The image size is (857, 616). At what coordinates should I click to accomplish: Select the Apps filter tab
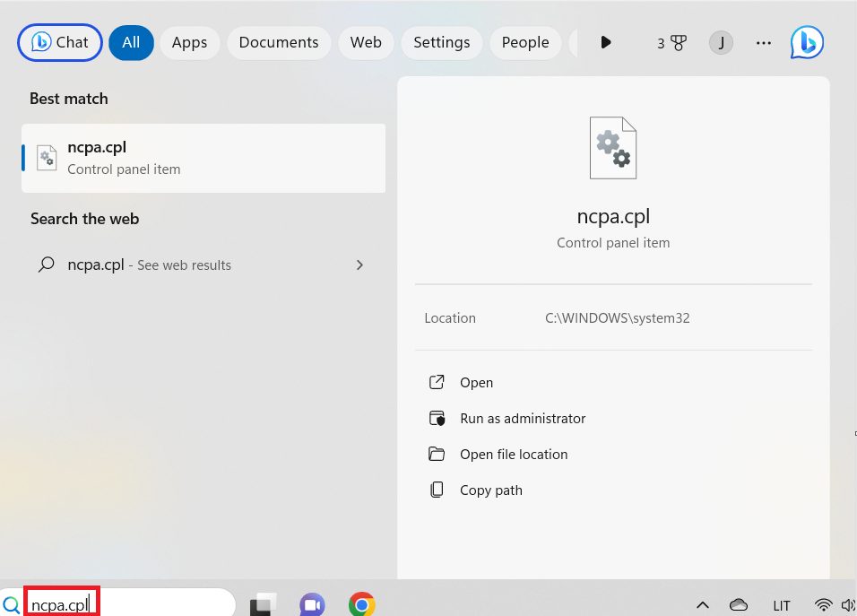(189, 42)
